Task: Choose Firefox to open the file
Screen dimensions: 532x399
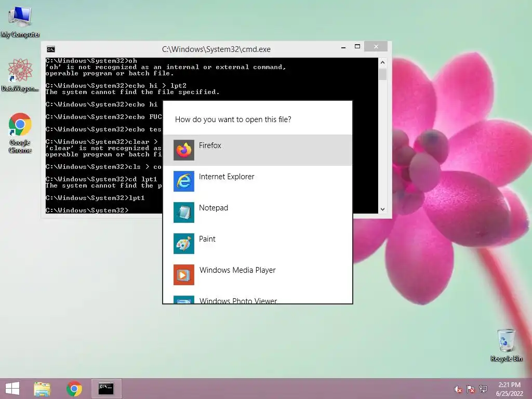Action: (x=258, y=150)
